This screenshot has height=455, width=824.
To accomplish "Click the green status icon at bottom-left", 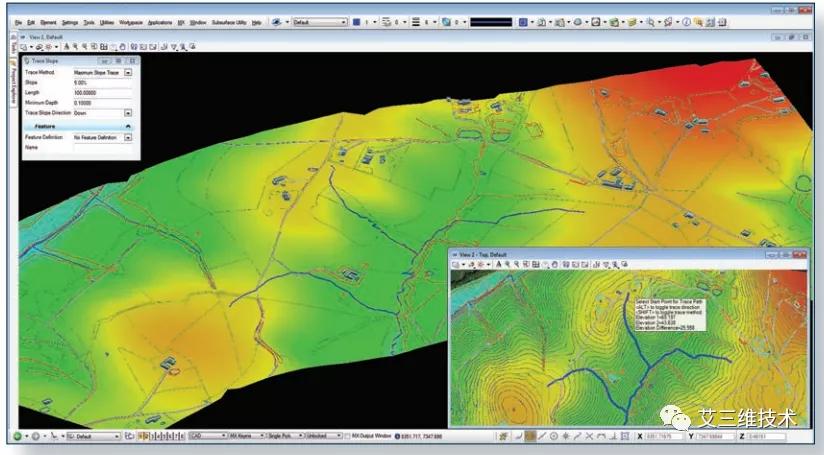I will tap(16, 437).
